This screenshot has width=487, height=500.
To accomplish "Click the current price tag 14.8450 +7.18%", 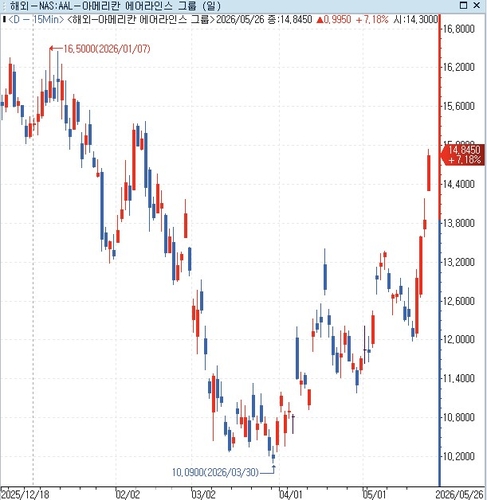I will (464, 155).
